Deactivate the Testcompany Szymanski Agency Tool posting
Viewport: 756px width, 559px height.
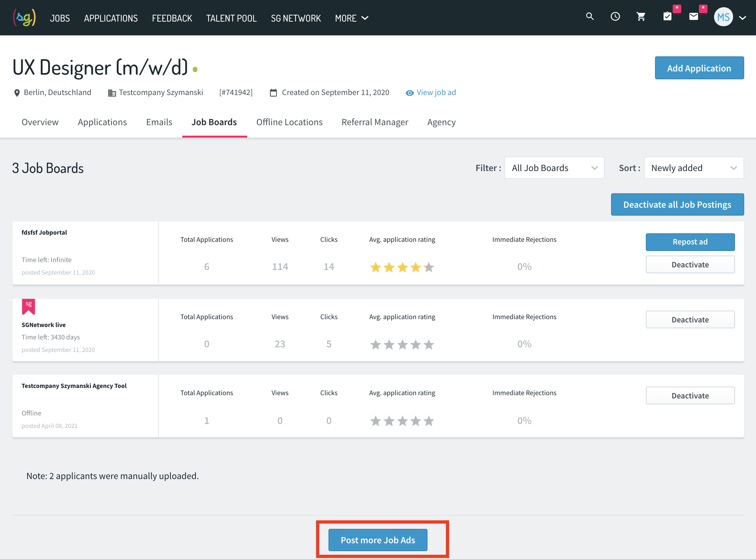point(690,395)
